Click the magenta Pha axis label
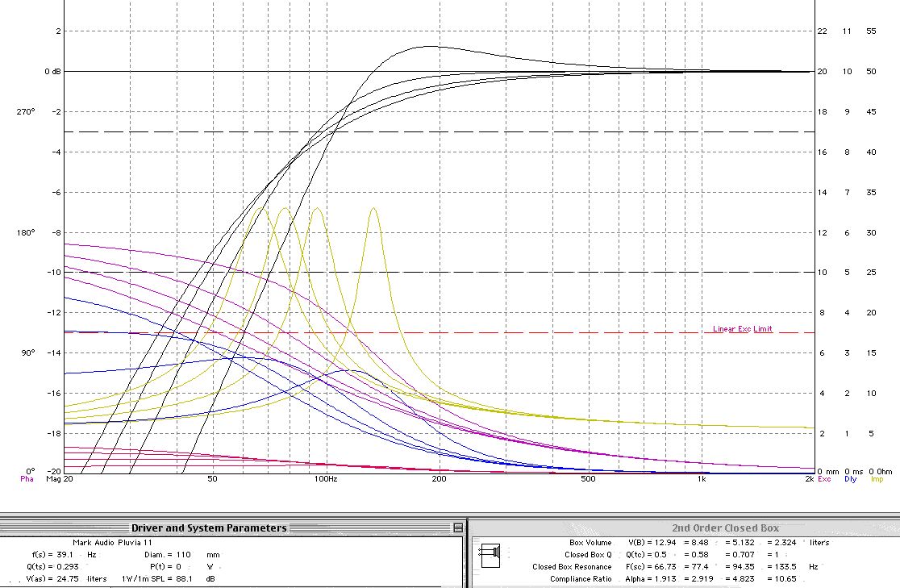Viewport: 900px width, 588px height. tap(27, 479)
